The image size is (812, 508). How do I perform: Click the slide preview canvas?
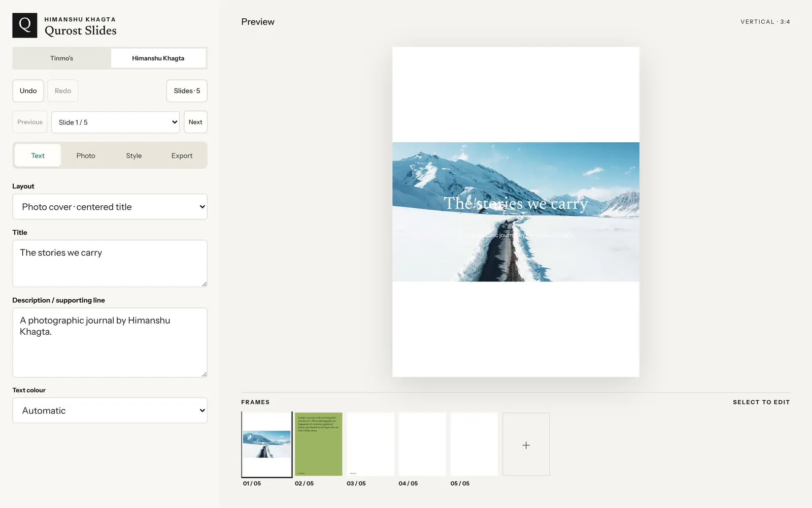516,212
